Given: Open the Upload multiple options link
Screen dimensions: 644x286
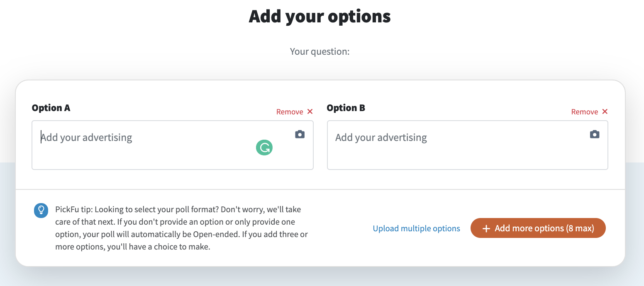Looking at the screenshot, I should (417, 228).
